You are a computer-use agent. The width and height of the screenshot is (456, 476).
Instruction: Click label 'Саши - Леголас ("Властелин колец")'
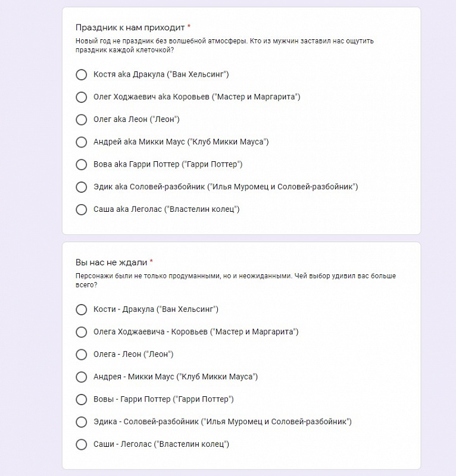coord(161,444)
